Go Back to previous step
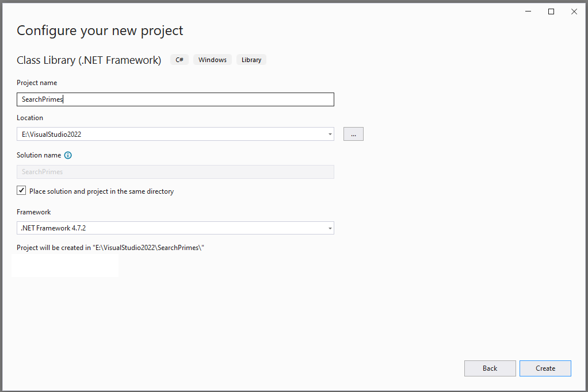This screenshot has height=392, width=588. click(x=490, y=368)
